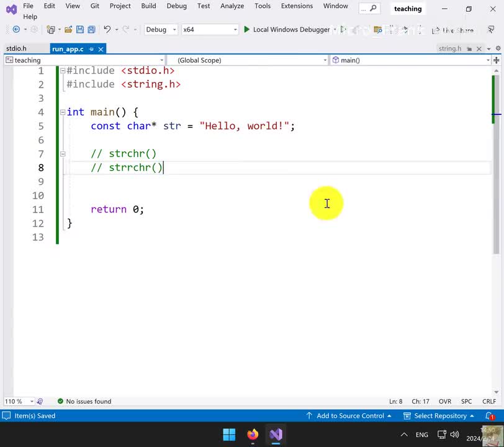Toggle the pin on run_app.c tab
504x447 pixels.
click(x=91, y=49)
